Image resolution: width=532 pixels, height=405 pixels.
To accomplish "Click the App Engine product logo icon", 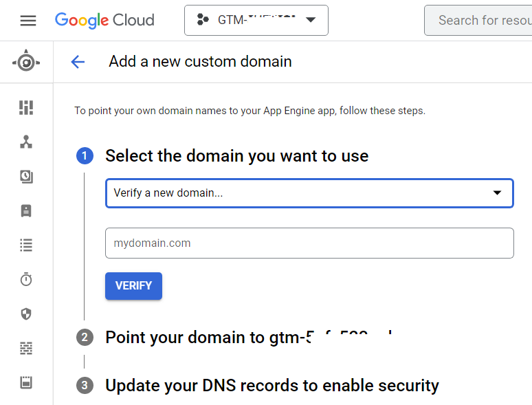I will click(x=26, y=62).
